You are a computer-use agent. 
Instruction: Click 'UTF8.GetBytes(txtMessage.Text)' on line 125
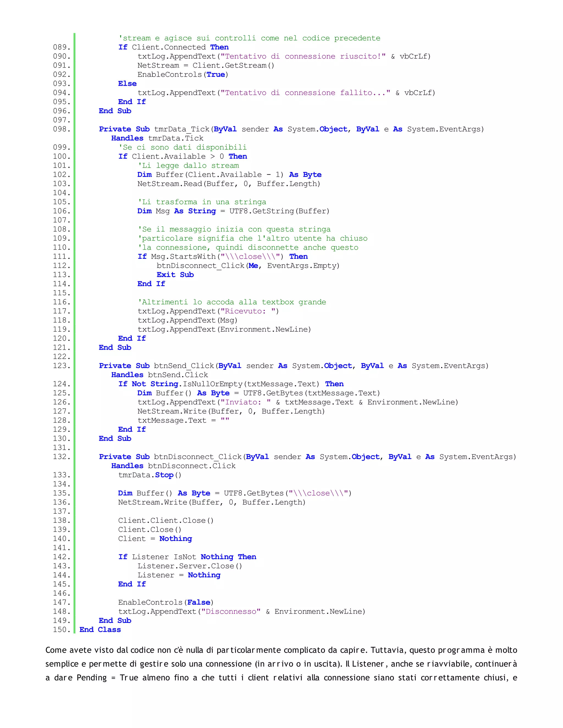311,393
